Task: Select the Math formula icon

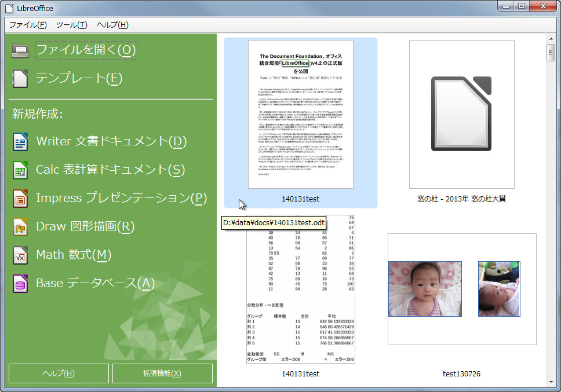Action: (x=20, y=254)
